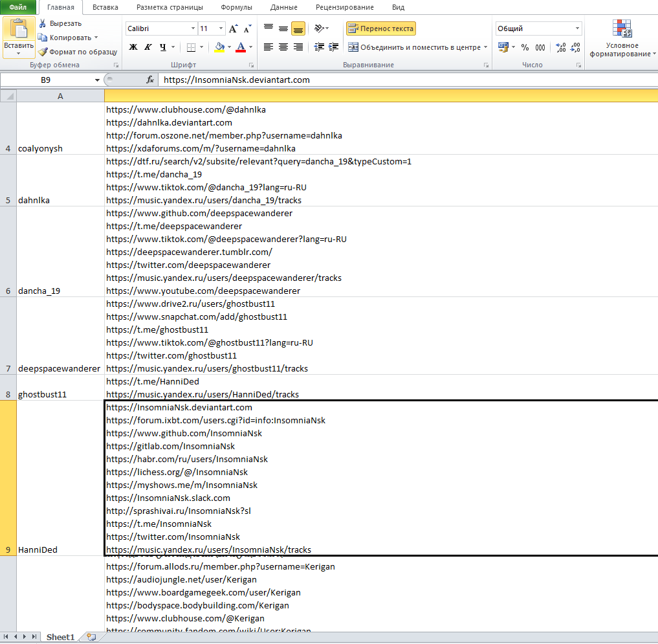
Task: Select cell containing deepspacewanderer
Action: click(x=60, y=336)
